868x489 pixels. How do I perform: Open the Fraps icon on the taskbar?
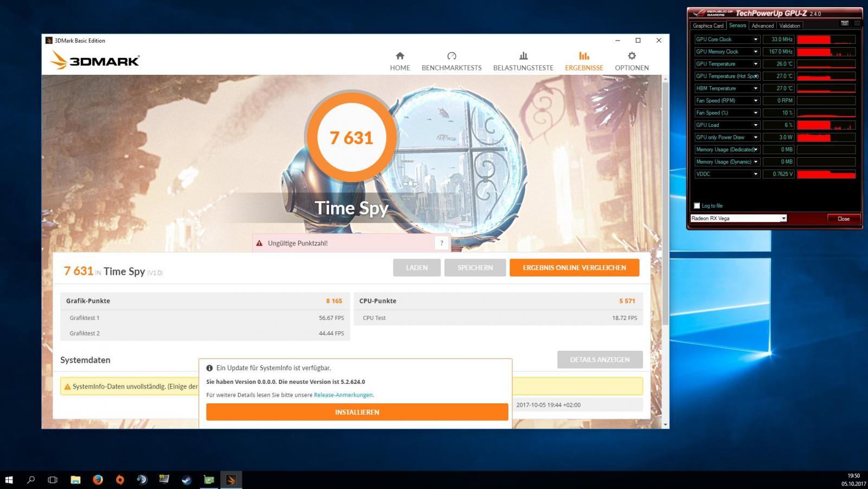[164, 480]
